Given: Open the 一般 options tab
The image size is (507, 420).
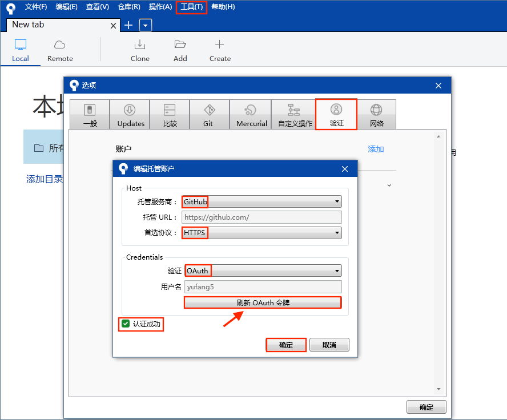Looking at the screenshot, I should point(90,115).
